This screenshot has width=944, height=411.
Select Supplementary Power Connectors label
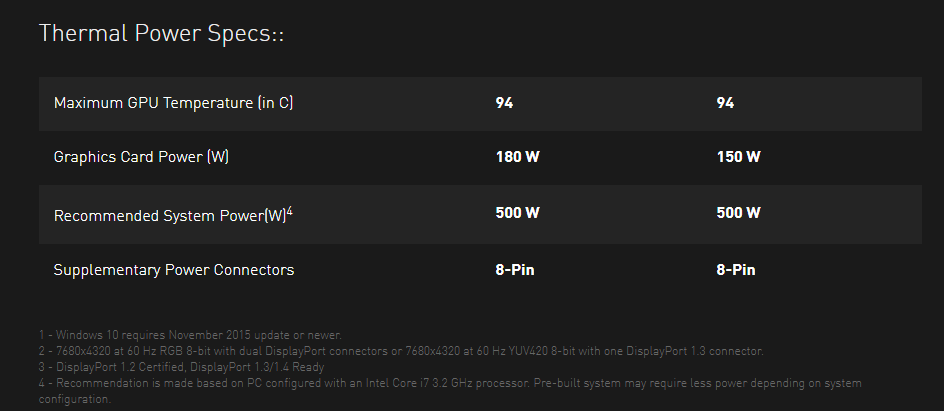click(x=174, y=270)
